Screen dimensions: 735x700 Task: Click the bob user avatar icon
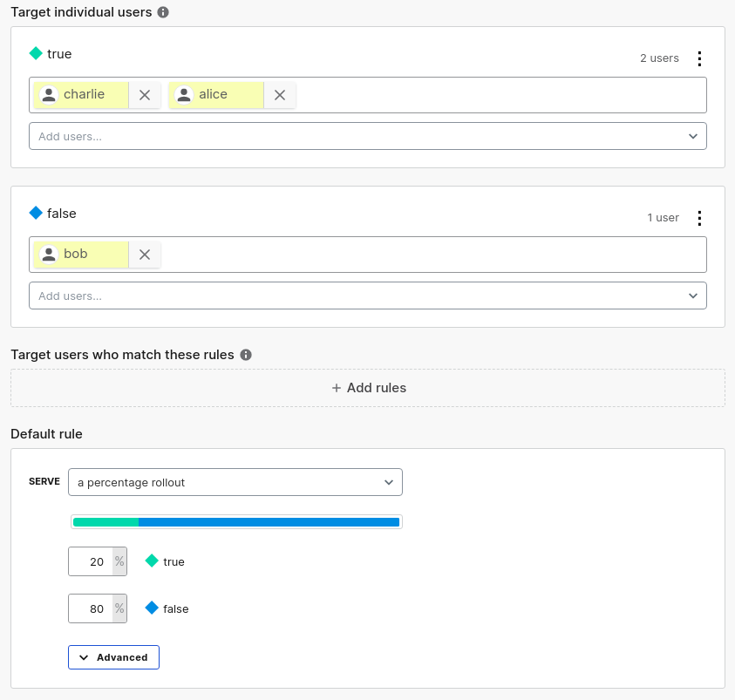tap(49, 255)
